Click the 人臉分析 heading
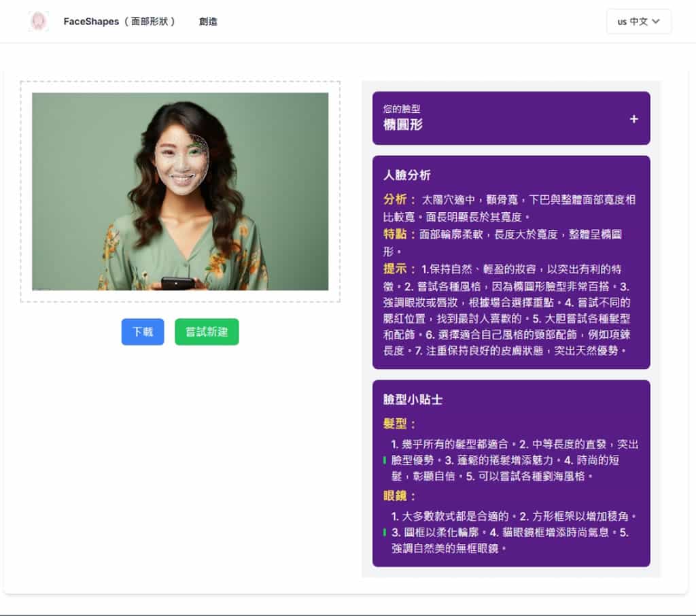Viewport: 696px width, 616px height. [407, 175]
